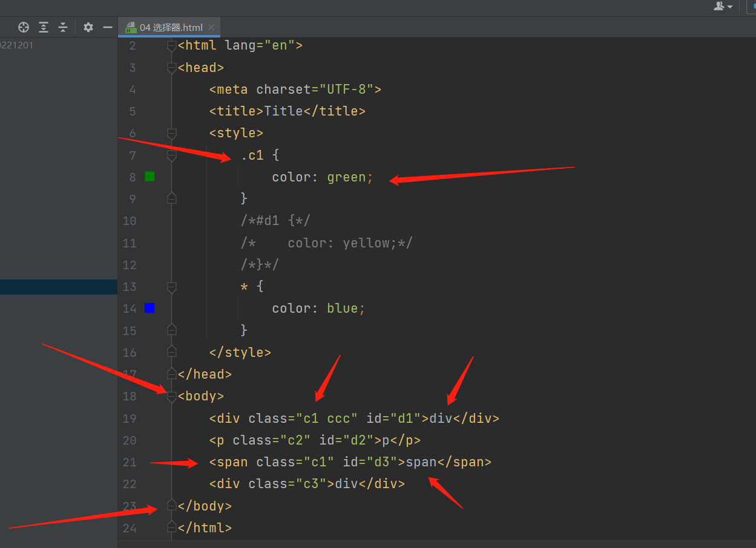
Task: Click fold end marker on line 15
Action: click(x=172, y=329)
